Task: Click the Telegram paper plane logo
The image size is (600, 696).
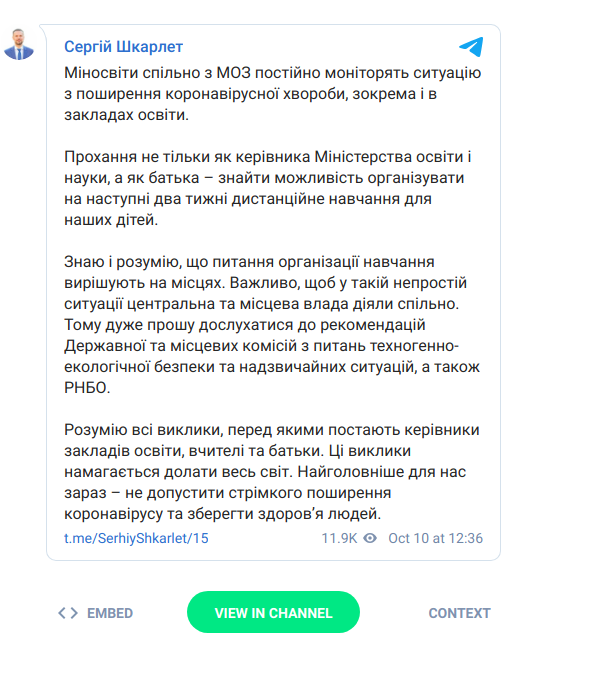Action: coord(471,47)
